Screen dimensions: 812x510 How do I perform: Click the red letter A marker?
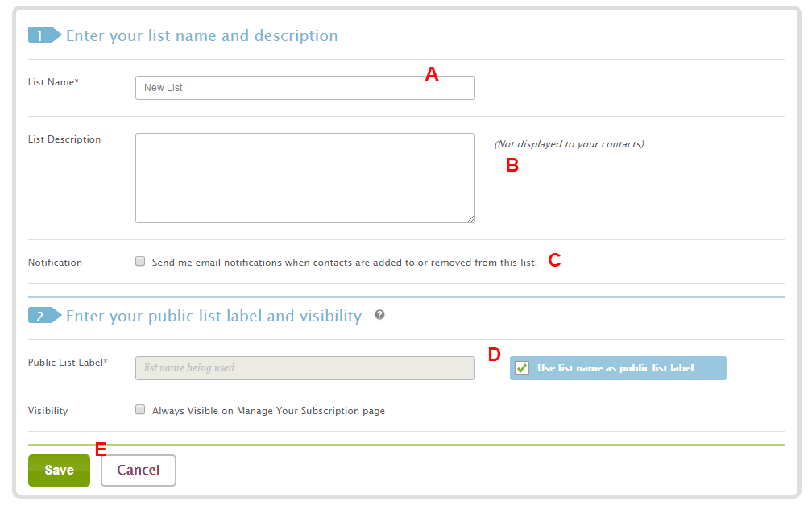(x=432, y=74)
